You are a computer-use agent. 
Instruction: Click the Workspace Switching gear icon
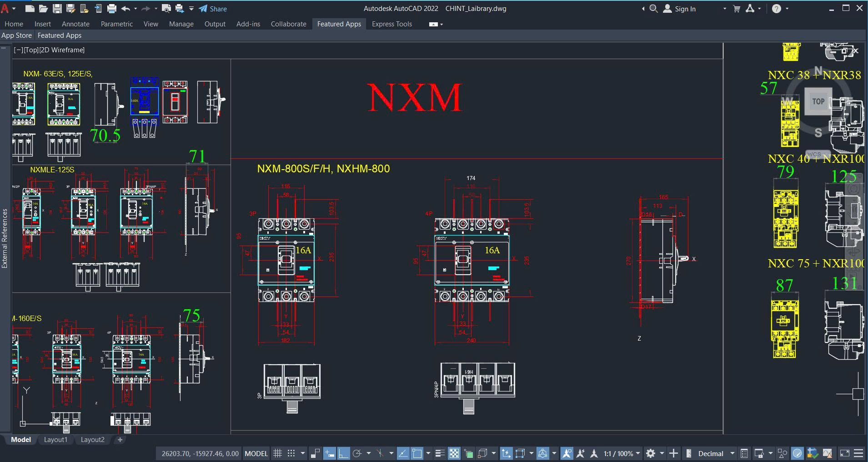pos(651,453)
